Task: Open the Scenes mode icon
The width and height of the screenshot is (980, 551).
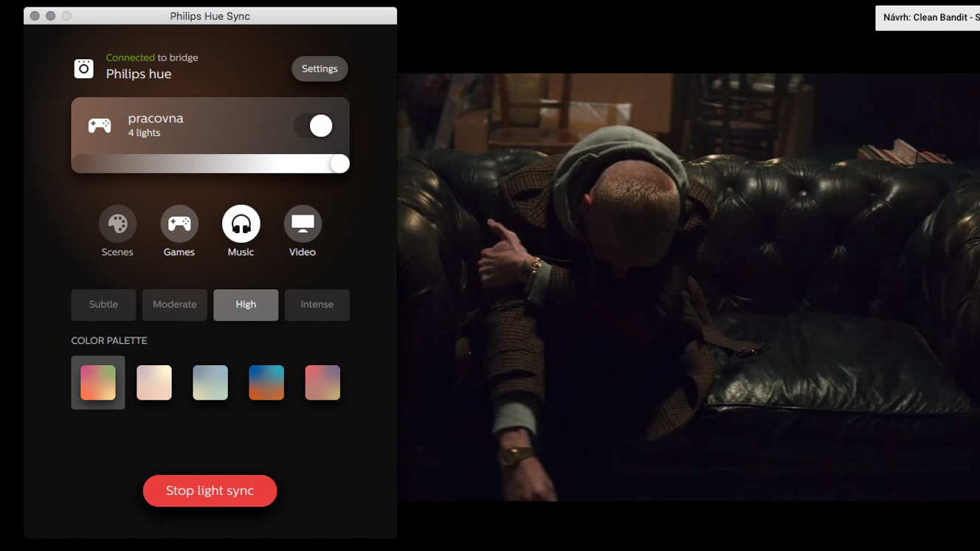Action: coord(117,223)
